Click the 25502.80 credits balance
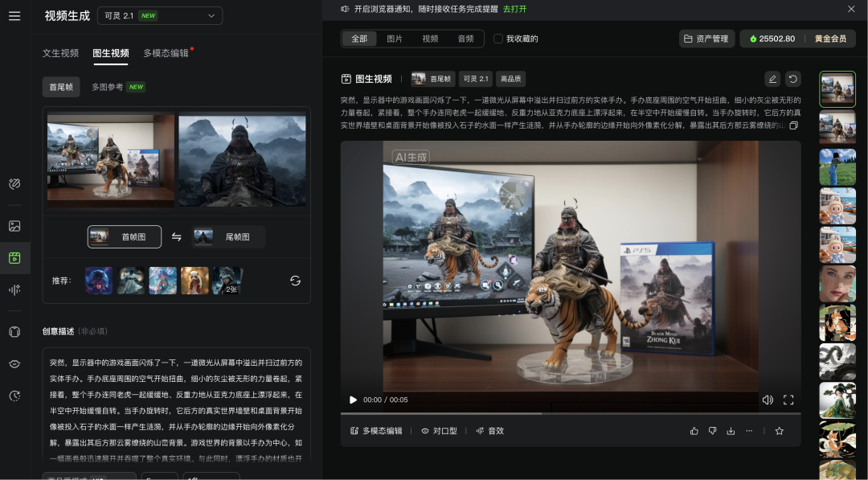 (x=773, y=39)
